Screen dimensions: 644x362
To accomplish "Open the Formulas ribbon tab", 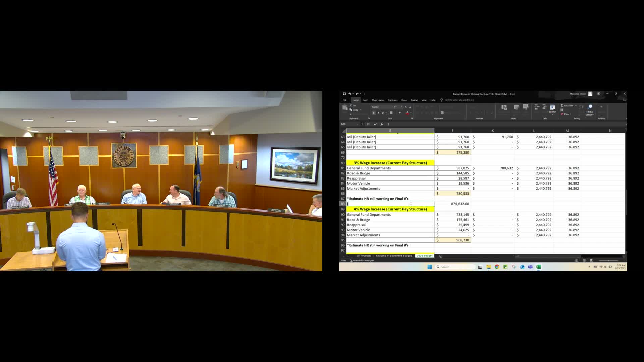I will (x=392, y=100).
